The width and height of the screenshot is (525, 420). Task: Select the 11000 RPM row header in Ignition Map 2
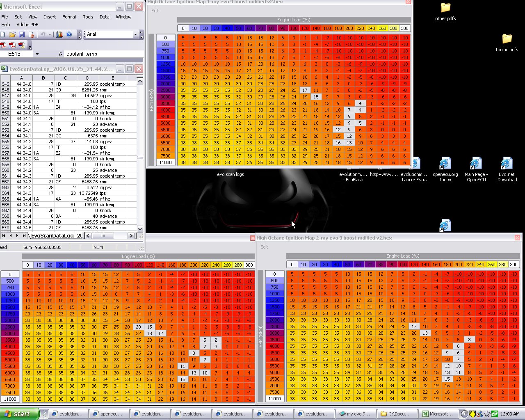pos(274,399)
